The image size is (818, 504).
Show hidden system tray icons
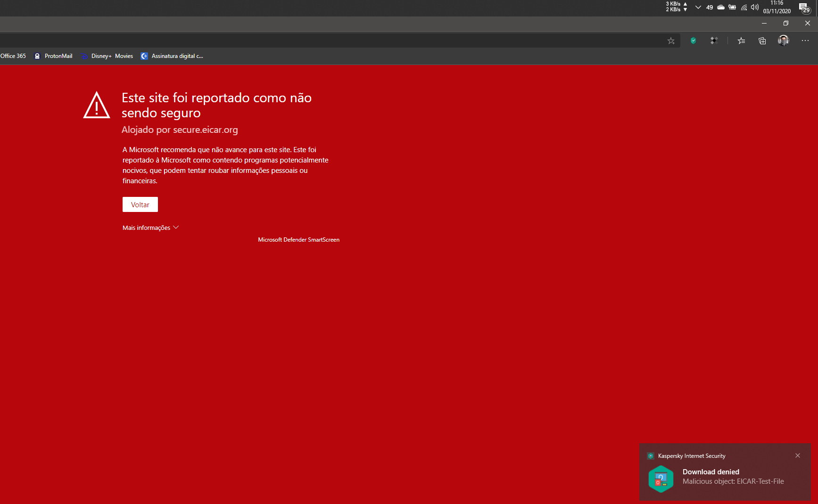(698, 7)
